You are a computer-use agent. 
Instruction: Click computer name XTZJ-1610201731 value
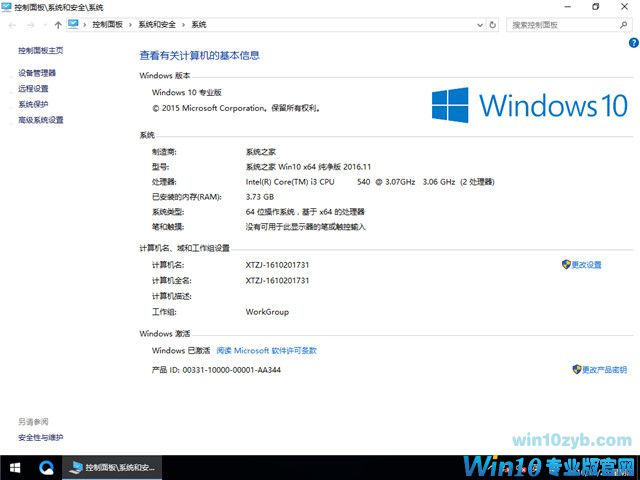277,265
